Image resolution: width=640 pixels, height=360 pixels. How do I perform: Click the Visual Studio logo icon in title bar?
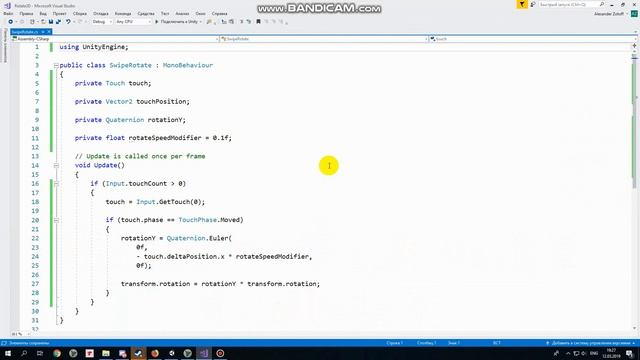coord(7,6)
